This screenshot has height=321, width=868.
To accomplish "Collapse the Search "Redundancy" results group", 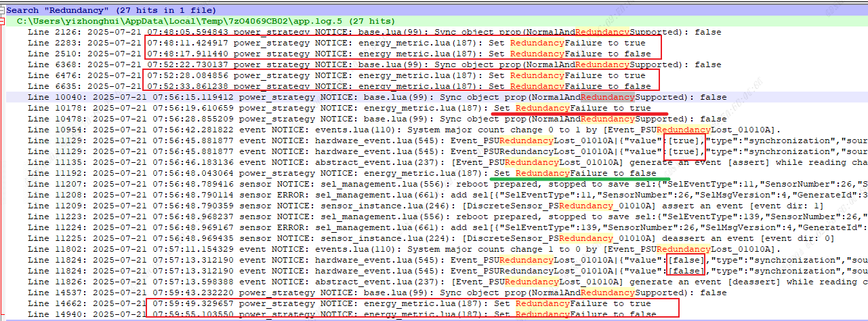I will (3, 11).
